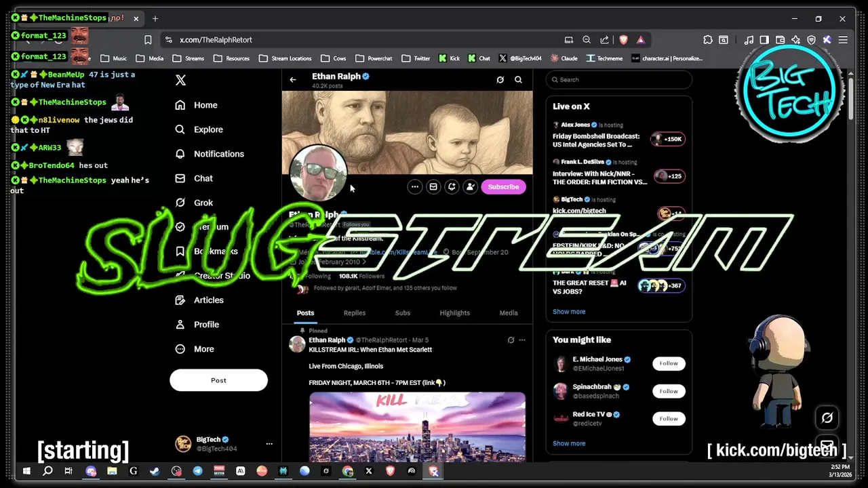
Task: Go back using the profile back arrow
Action: tap(293, 80)
